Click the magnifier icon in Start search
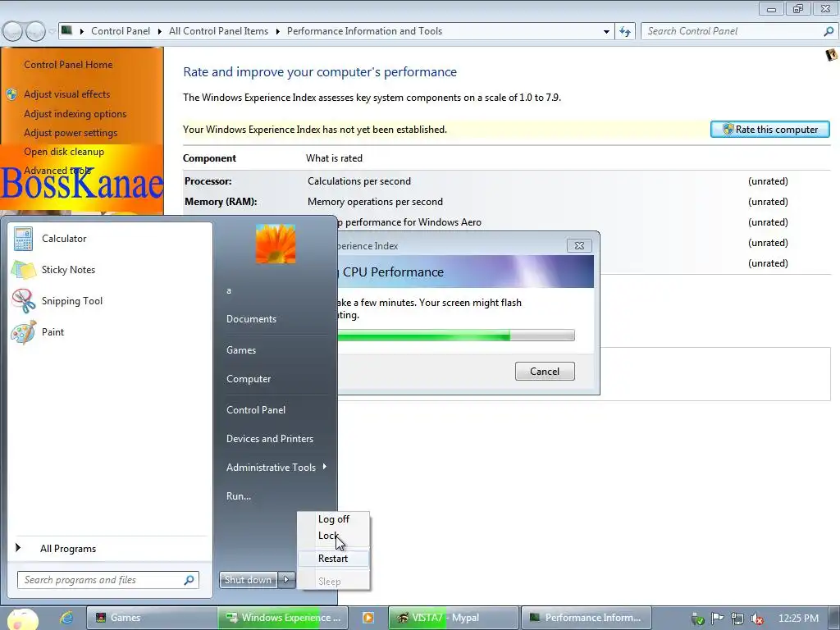 point(189,580)
